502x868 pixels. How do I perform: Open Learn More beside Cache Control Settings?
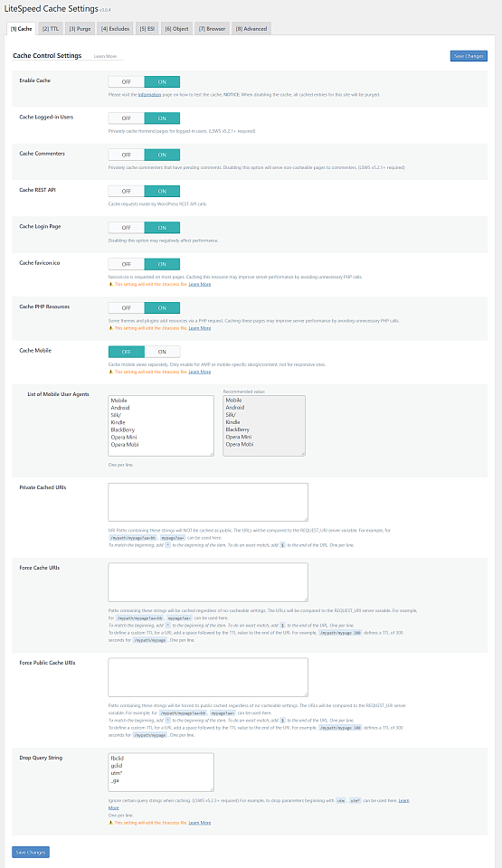[x=105, y=56]
